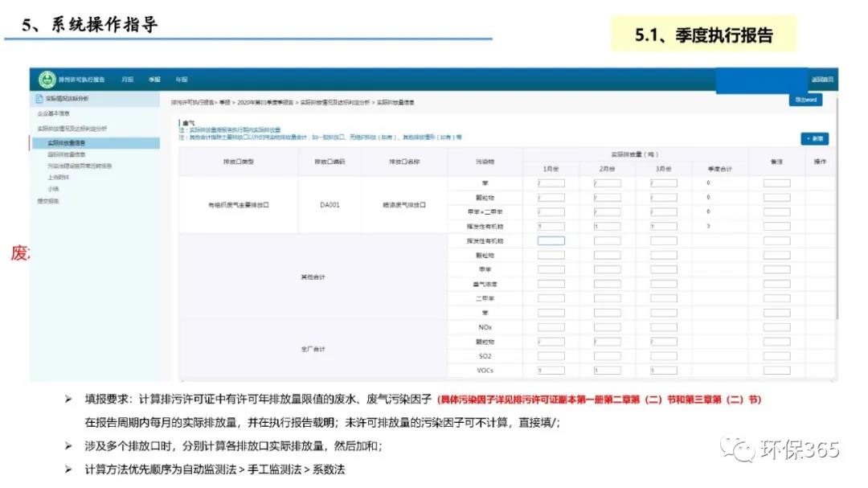The image size is (868, 488).
Task: Click the 返回首页 link at top right
Action: (x=821, y=80)
